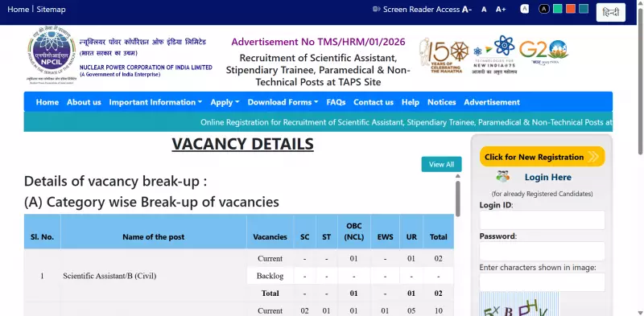Click the NPCIL logo

click(52, 55)
